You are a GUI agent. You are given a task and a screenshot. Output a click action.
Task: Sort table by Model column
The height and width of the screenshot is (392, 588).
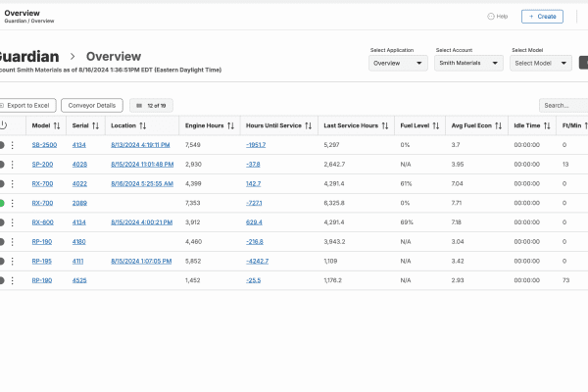coord(57,125)
